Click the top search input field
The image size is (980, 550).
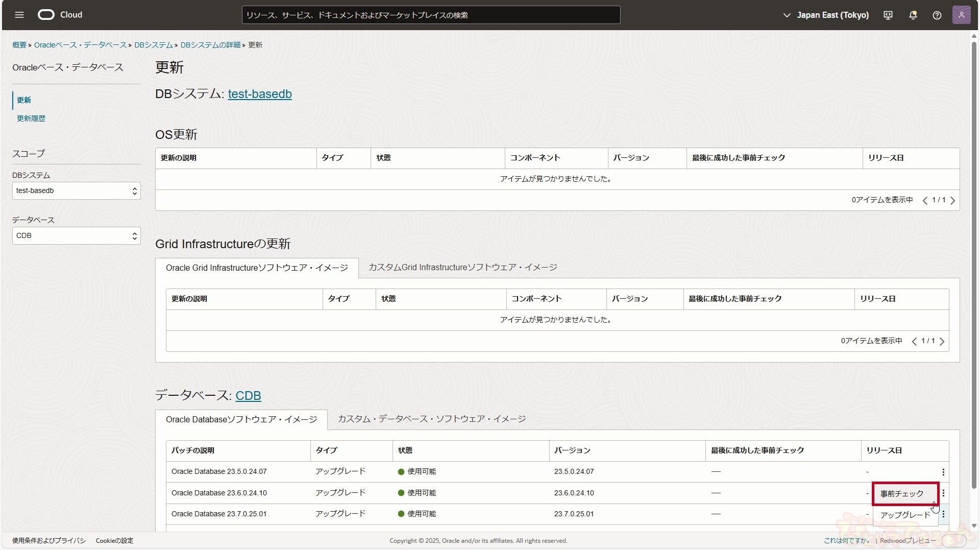click(x=431, y=15)
